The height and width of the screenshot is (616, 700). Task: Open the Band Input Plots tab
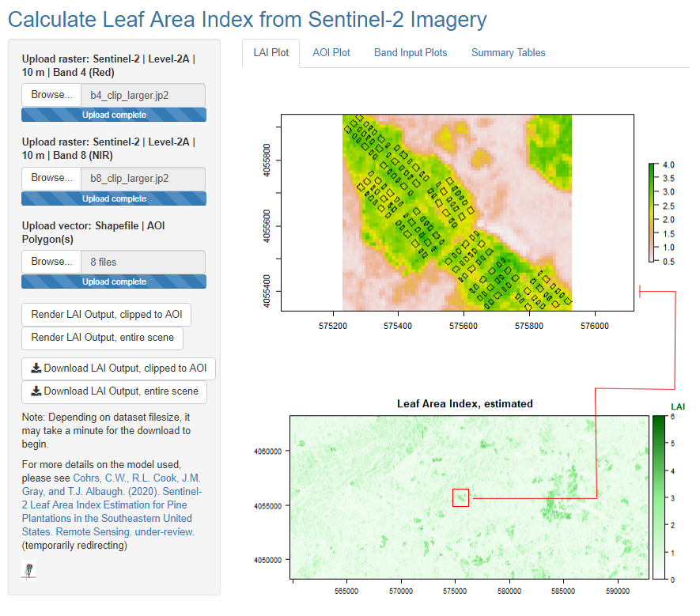click(410, 52)
